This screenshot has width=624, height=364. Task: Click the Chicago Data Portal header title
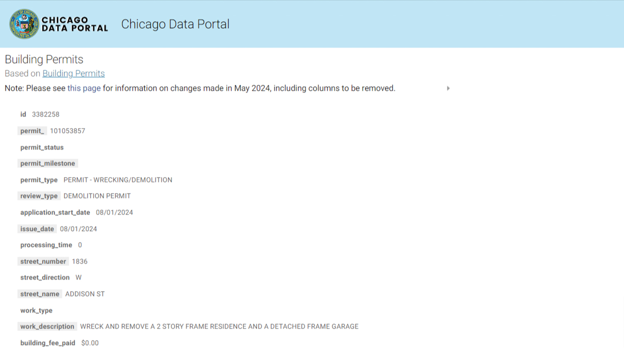pos(175,24)
